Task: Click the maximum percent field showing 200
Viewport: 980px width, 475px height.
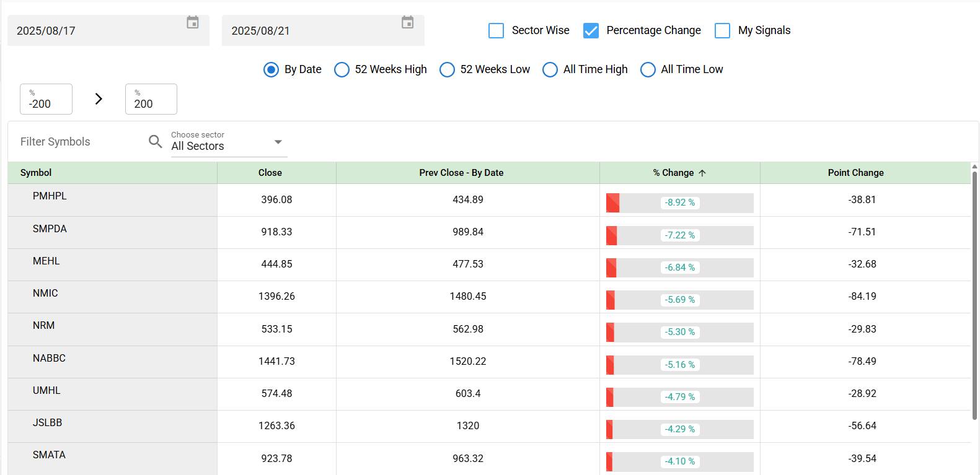Action: (x=151, y=99)
